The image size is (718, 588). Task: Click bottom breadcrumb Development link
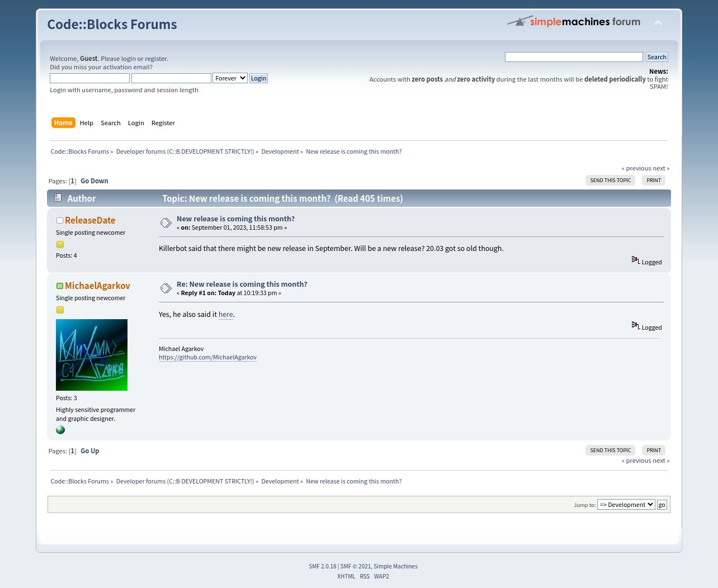pyautogui.click(x=280, y=481)
